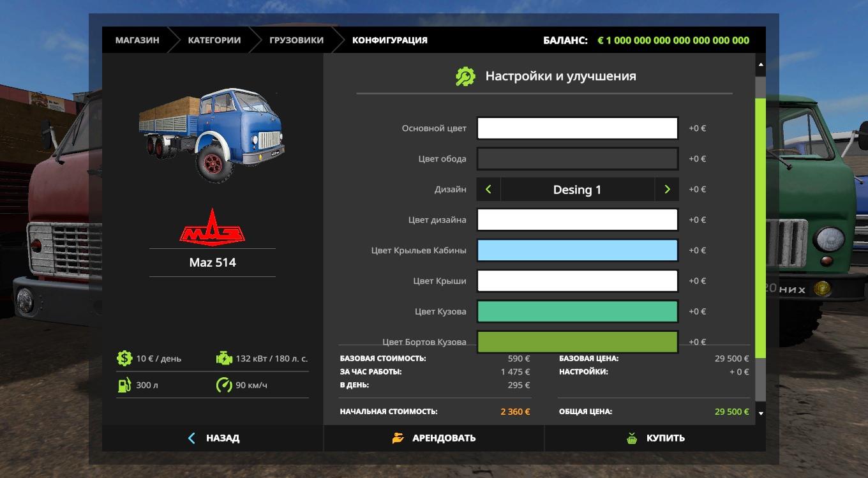This screenshot has height=478, width=868.
Task: Open the teal Цвет Кузова color swatch
Action: (577, 311)
